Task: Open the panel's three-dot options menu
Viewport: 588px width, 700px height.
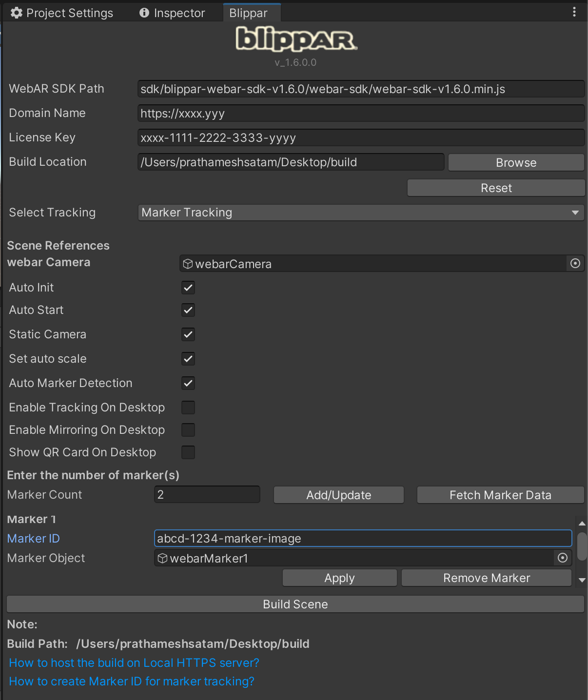Action: (x=574, y=12)
